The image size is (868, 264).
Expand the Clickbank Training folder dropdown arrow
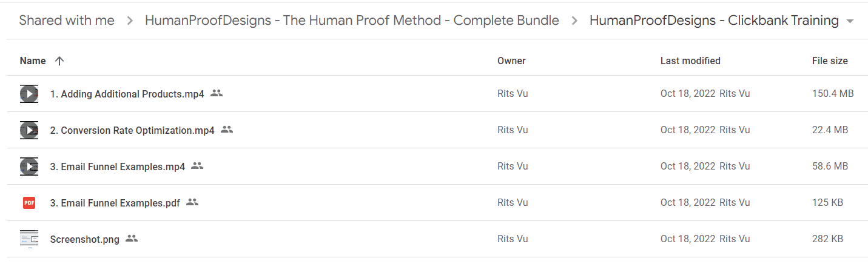point(850,21)
